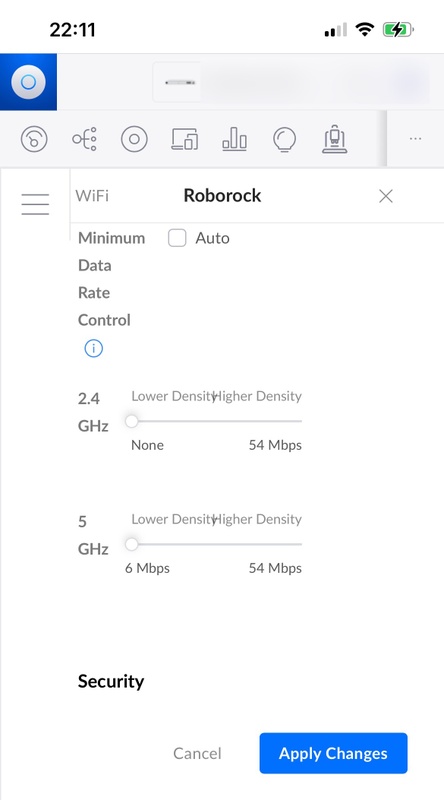
Task: Go back to WiFi settings list
Action: tap(92, 195)
